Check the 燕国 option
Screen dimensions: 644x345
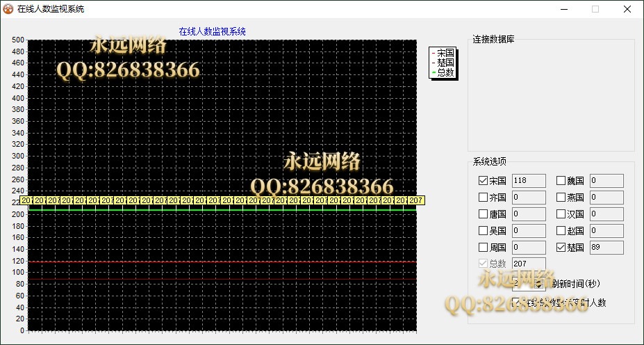pos(561,198)
